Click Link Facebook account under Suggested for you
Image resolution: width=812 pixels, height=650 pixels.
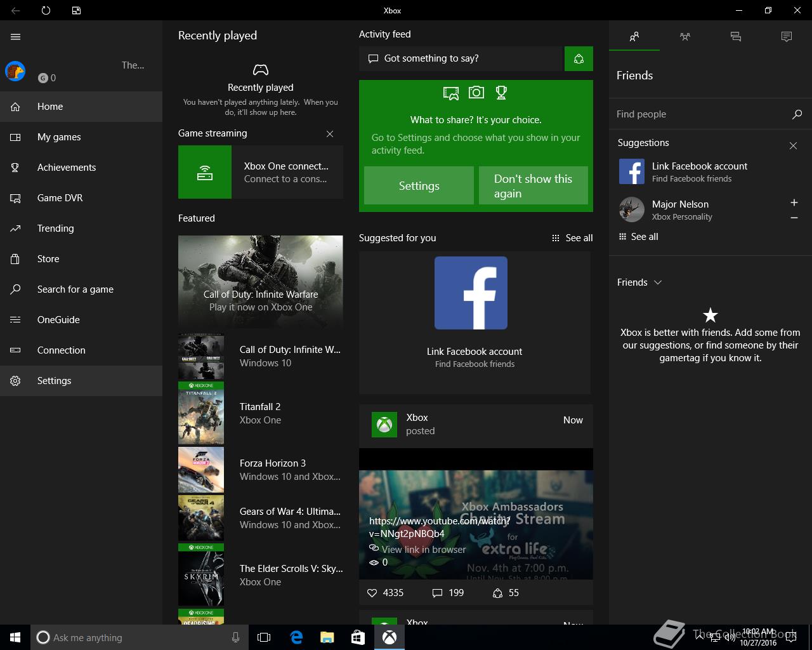(x=475, y=352)
